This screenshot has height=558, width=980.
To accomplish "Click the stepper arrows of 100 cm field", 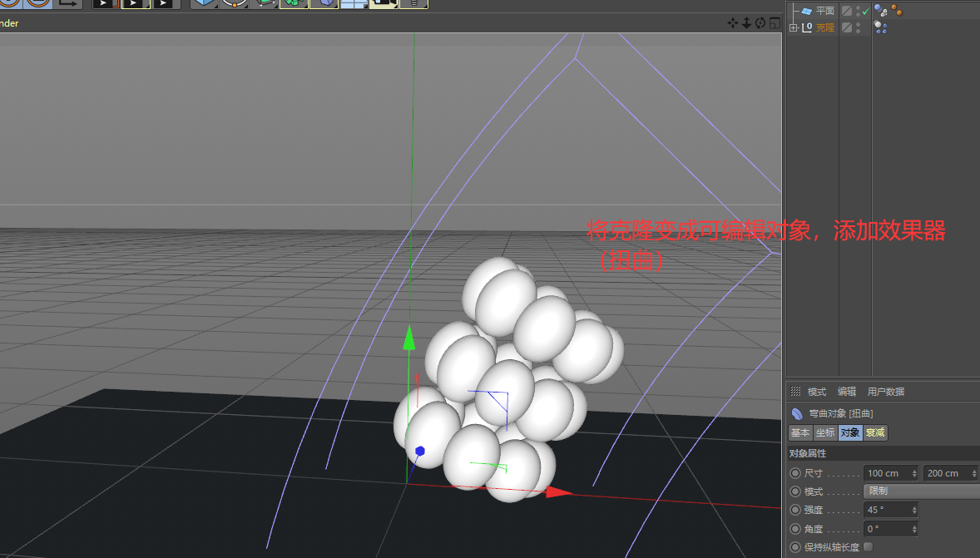I will click(x=913, y=473).
